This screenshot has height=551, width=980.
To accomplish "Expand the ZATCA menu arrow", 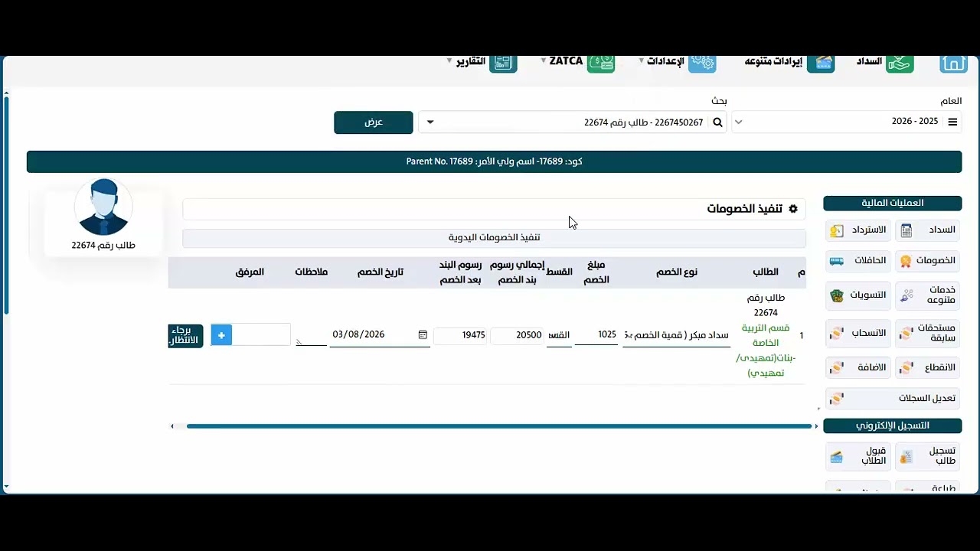I will [544, 60].
